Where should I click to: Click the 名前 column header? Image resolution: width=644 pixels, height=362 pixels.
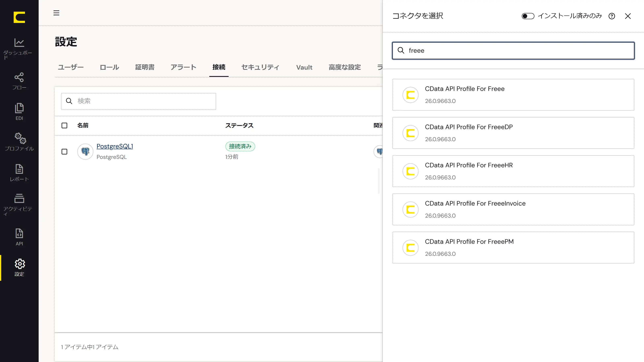tap(83, 125)
